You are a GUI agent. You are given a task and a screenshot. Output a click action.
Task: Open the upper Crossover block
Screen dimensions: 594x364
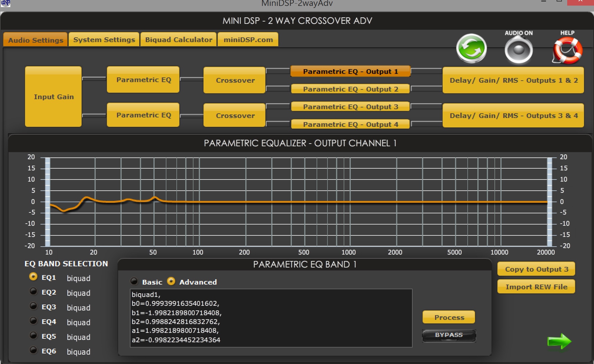(235, 80)
